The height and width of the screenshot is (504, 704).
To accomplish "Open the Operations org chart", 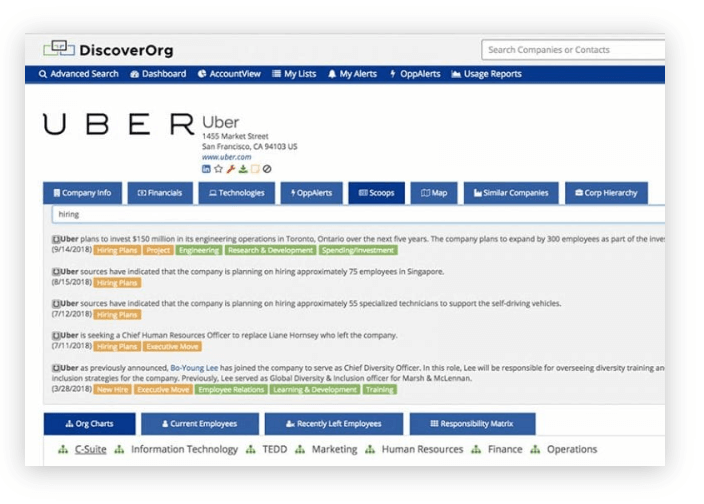I will pyautogui.click(x=572, y=449).
